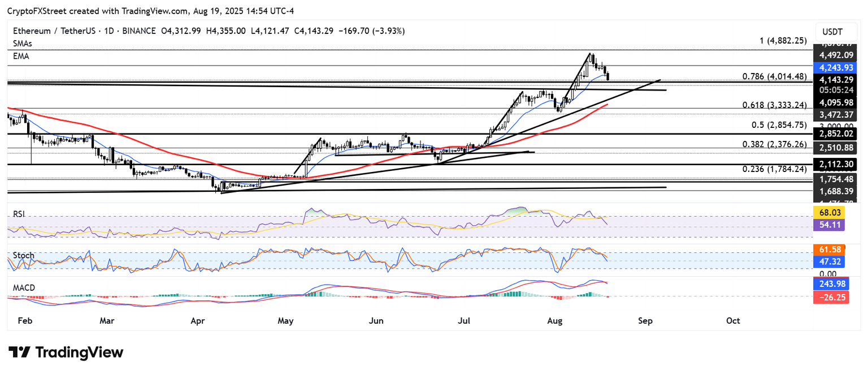The width and height of the screenshot is (868, 374).
Task: Click the purple 54.11 RSI value tag
Action: (831, 225)
